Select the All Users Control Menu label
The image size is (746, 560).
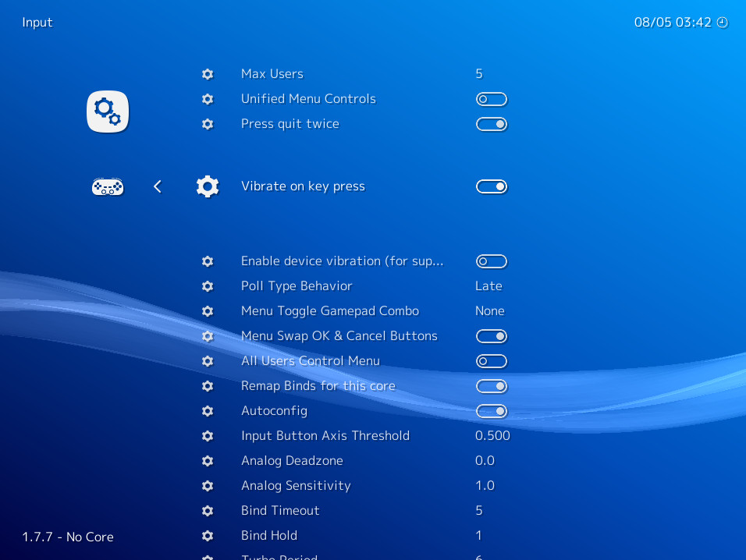(x=311, y=361)
